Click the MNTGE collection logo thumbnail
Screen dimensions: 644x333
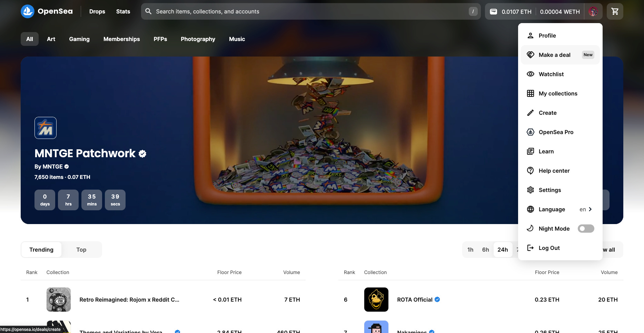tap(46, 128)
